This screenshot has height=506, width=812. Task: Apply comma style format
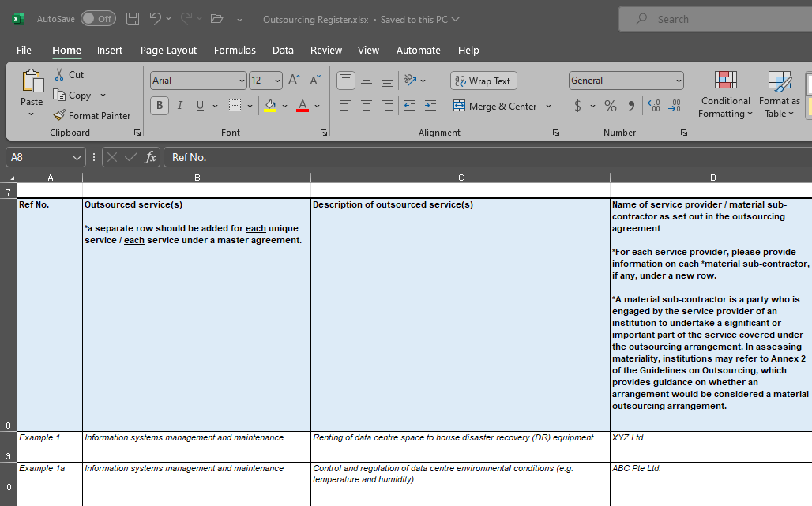pos(631,106)
